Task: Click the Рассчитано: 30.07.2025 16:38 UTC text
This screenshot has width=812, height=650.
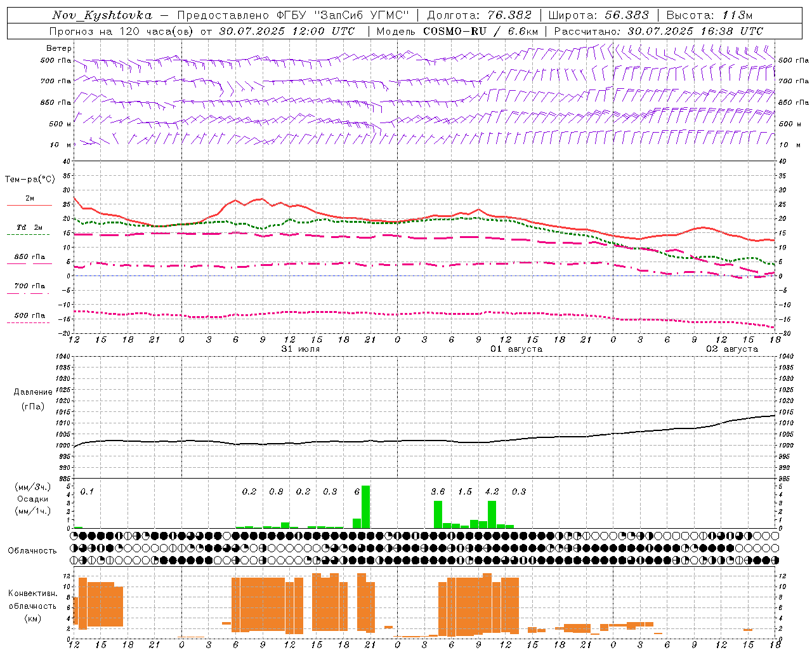Action: (x=658, y=31)
